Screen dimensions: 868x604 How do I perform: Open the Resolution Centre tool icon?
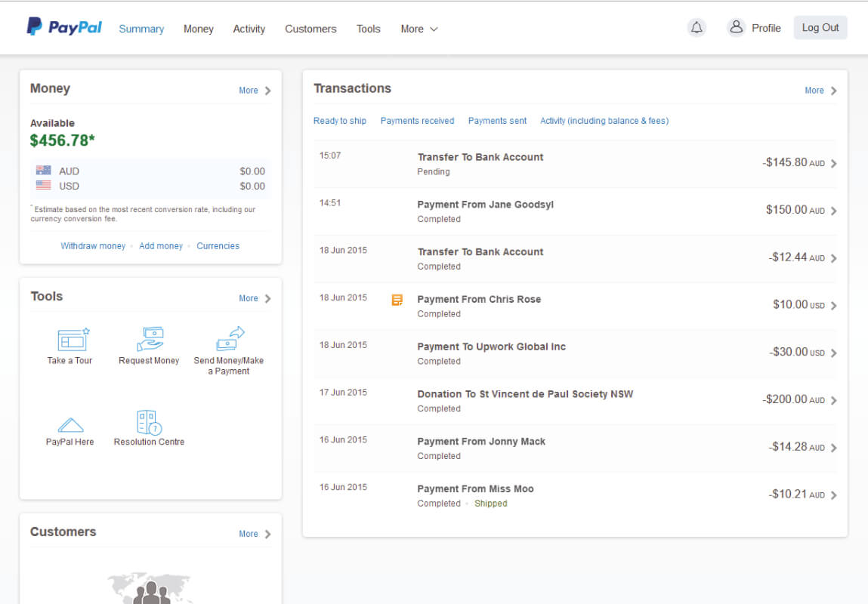tap(149, 423)
